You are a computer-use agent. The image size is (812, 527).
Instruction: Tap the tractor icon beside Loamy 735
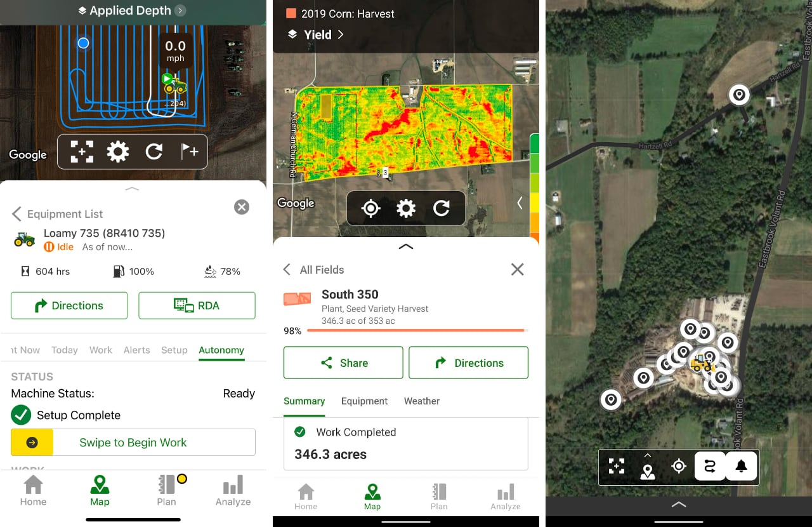(25, 239)
